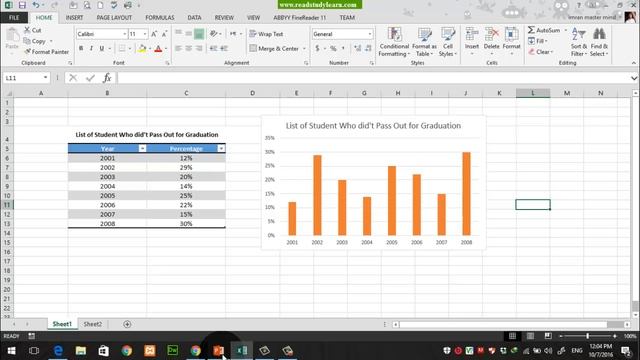Viewport: 640px width, 360px height.
Task: Toggle Underline formatting
Action: pyautogui.click(x=102, y=49)
